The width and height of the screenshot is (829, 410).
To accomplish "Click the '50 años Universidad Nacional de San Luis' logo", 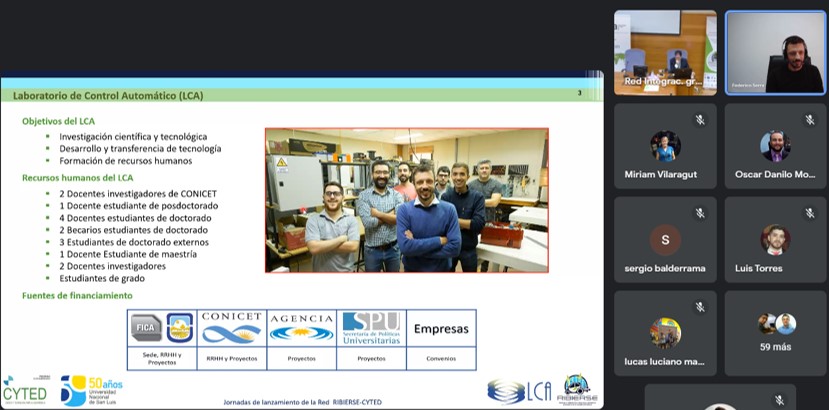I will click(91, 390).
